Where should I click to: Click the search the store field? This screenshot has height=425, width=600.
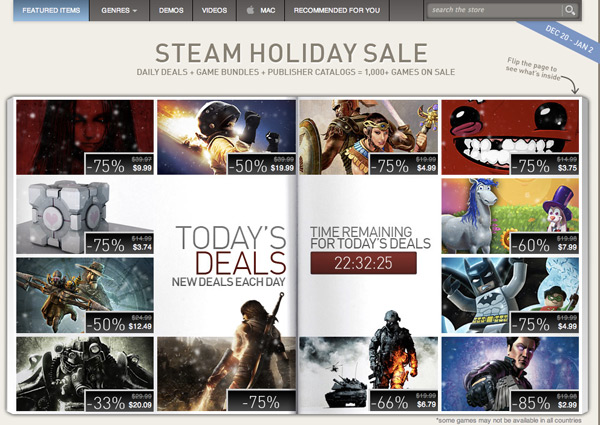pos(495,10)
